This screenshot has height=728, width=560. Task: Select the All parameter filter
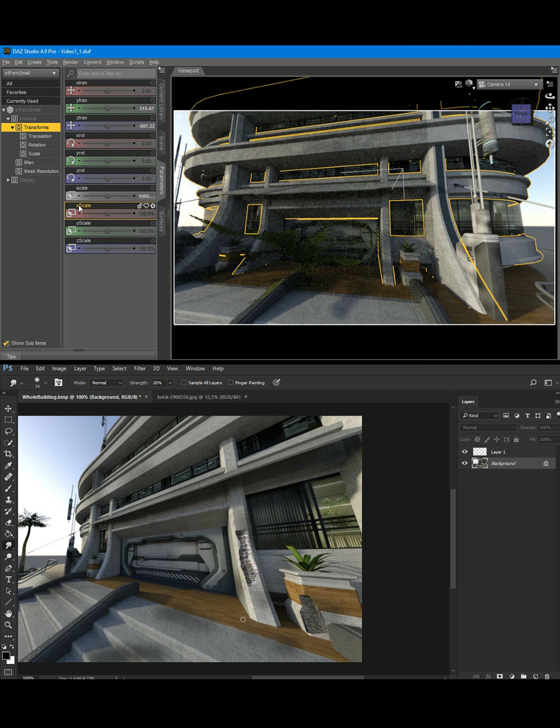[31, 83]
